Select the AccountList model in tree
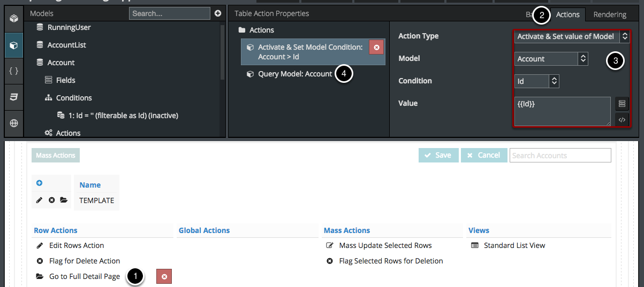The image size is (644, 287). point(66,45)
